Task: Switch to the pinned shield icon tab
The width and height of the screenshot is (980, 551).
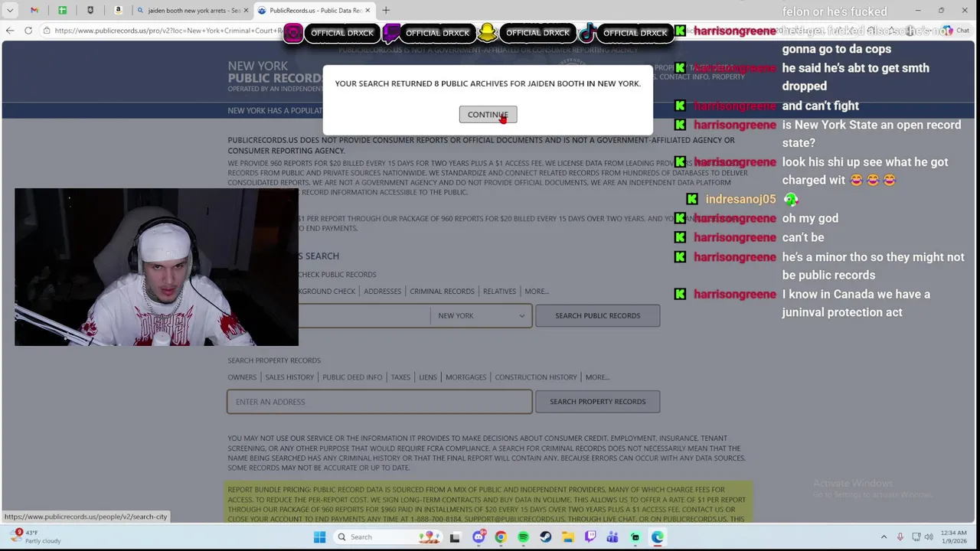Action: click(x=90, y=10)
